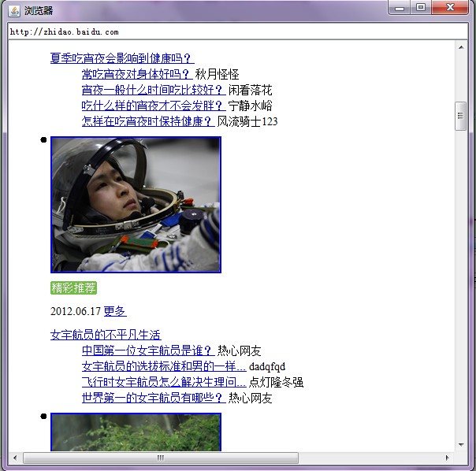
Task: Open link 中国第一位女宇航员是谁？
Action: [148, 350]
